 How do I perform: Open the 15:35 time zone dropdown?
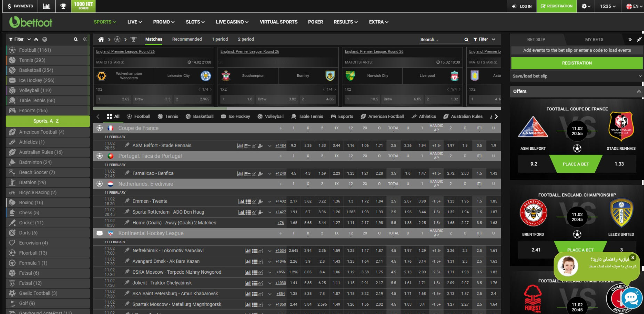point(608,6)
